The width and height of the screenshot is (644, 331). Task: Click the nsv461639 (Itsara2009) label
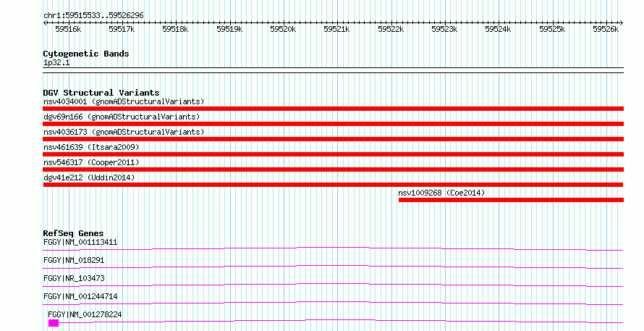coord(91,147)
